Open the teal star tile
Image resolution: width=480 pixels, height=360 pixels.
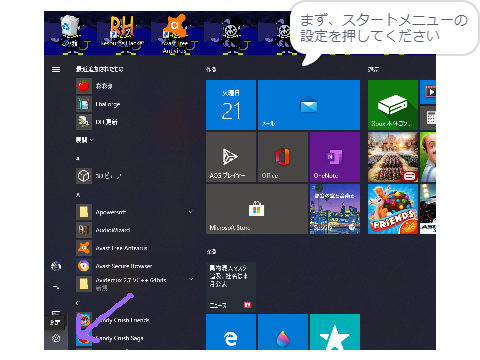click(335, 332)
